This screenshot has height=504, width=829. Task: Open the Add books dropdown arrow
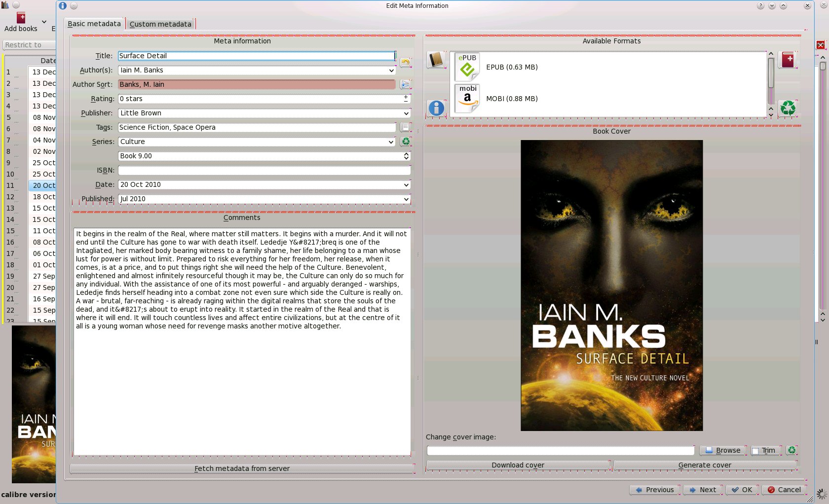(44, 22)
